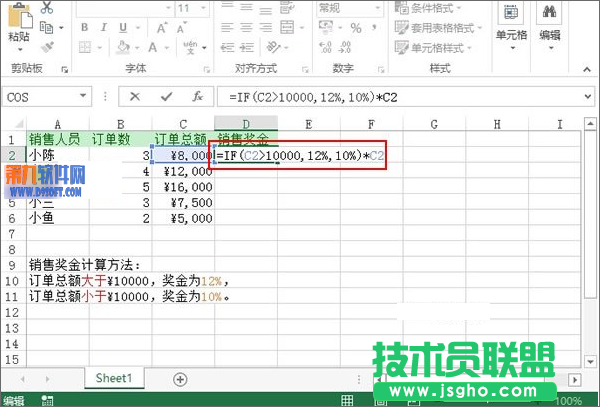
Task: Click the Fill Color bucket icon
Action: tap(123, 47)
